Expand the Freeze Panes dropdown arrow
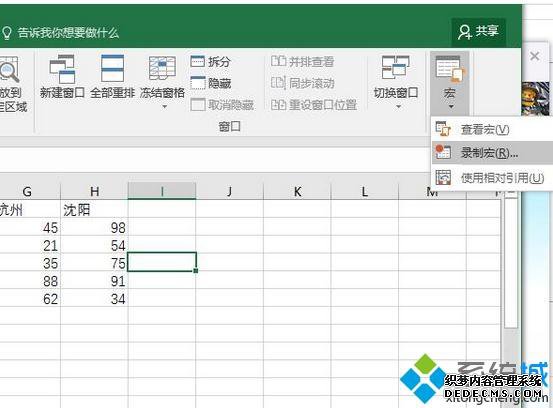Image resolution: width=553 pixels, height=408 pixels. pyautogui.click(x=164, y=106)
